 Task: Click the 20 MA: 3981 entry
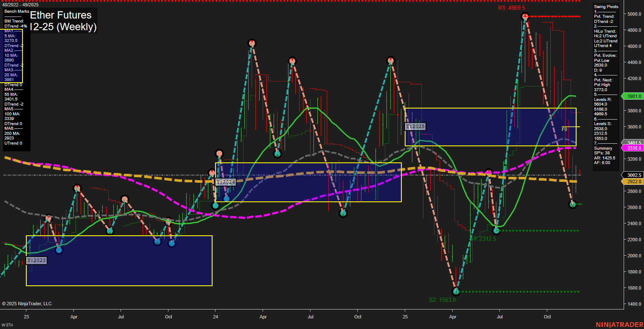tap(12, 77)
